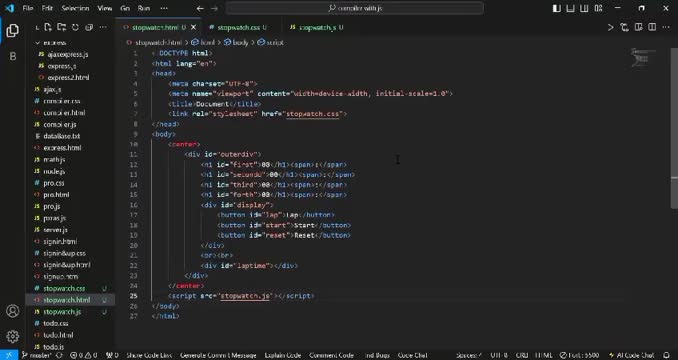Image resolution: width=678 pixels, height=360 pixels.
Task: Toggle the bottom panel layout
Action: (x=571, y=8)
